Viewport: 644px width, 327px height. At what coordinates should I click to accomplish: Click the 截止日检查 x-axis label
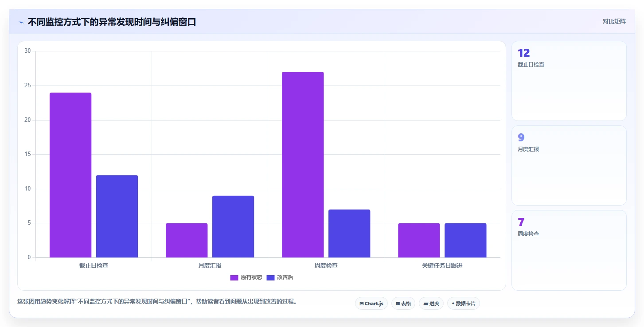pyautogui.click(x=94, y=266)
